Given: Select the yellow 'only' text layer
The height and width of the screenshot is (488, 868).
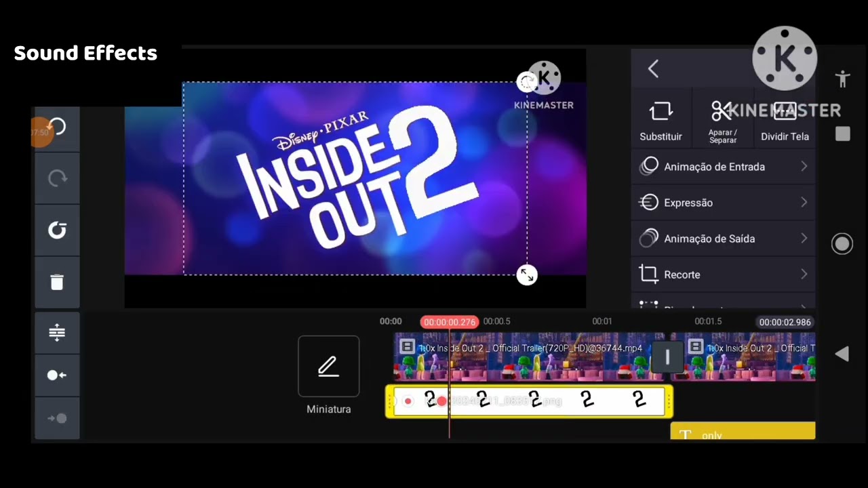Looking at the screenshot, I should [x=743, y=431].
